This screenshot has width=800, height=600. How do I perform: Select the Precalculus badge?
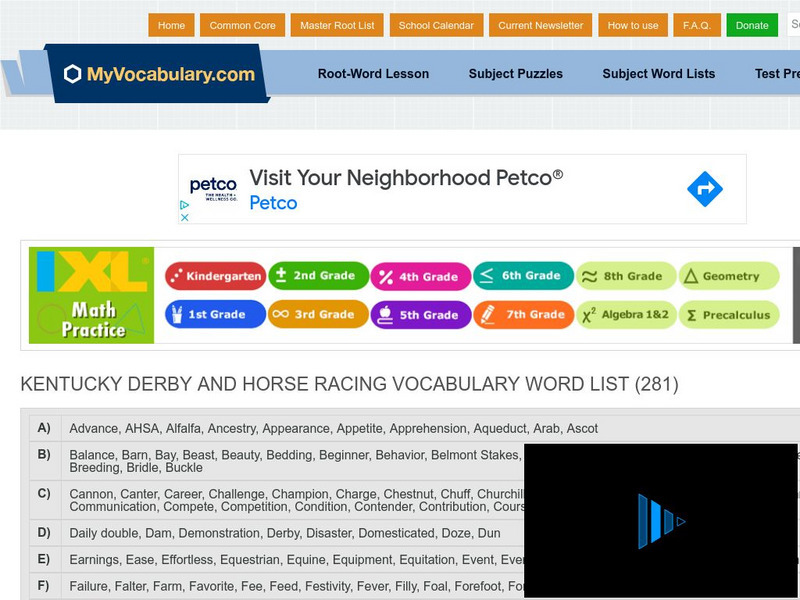[x=729, y=315]
